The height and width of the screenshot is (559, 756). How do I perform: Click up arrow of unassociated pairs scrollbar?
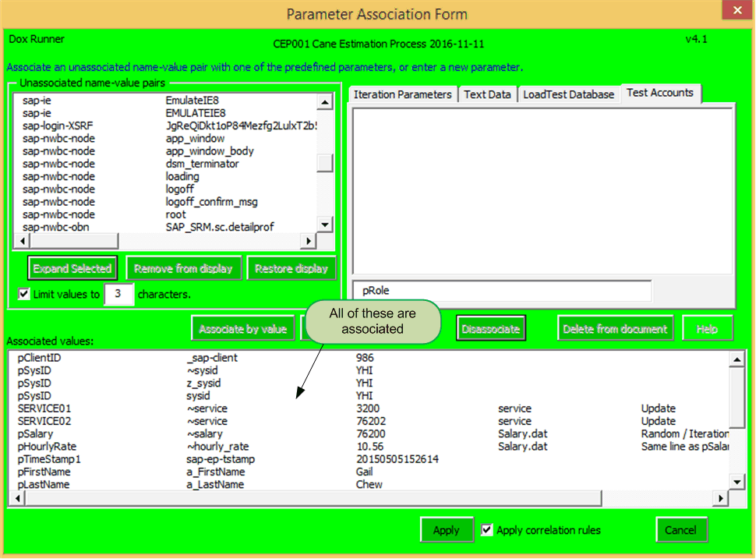(x=325, y=102)
